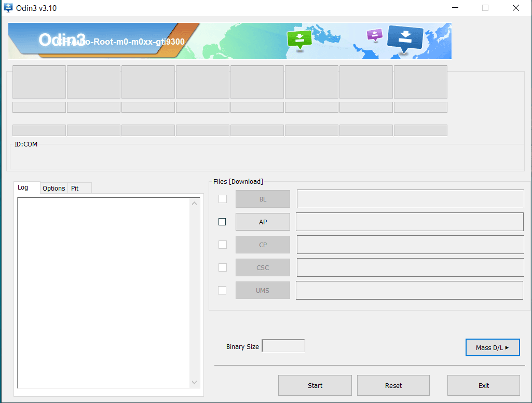Click the CP file browse button

pos(263,245)
